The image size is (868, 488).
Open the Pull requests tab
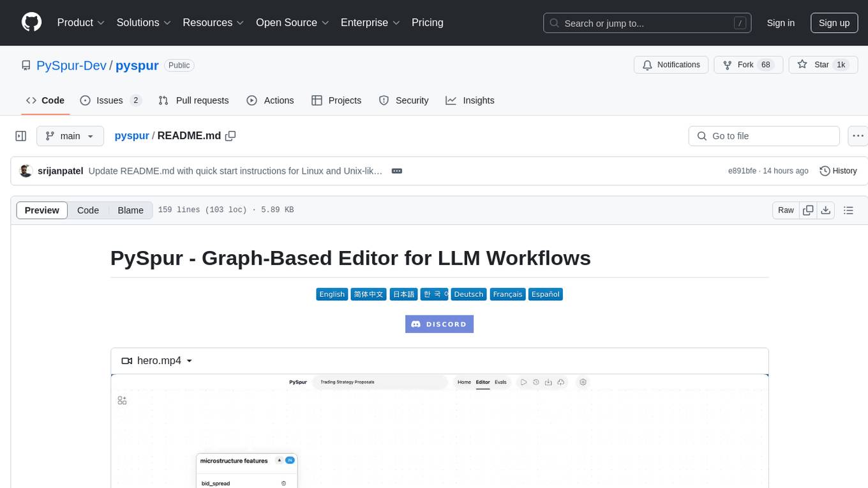[193, 100]
